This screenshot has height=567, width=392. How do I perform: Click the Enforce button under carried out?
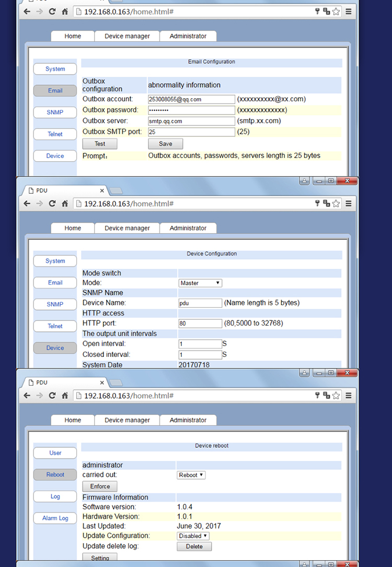point(100,487)
